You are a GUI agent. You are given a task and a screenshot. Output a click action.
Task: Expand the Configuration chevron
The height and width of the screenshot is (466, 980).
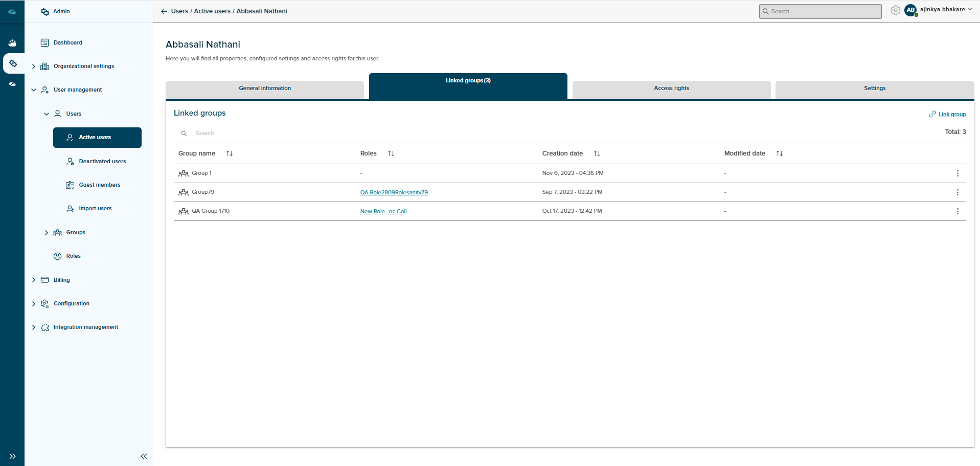pyautogui.click(x=34, y=304)
